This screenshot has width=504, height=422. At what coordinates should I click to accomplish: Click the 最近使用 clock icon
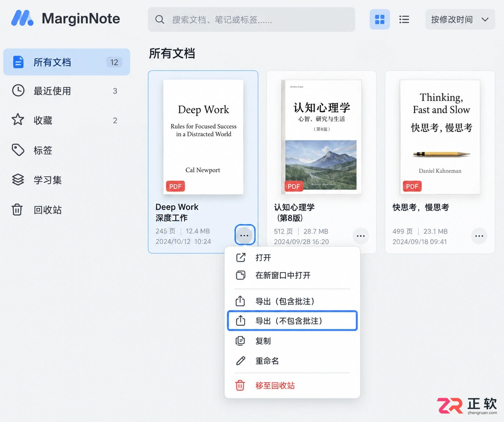18,90
